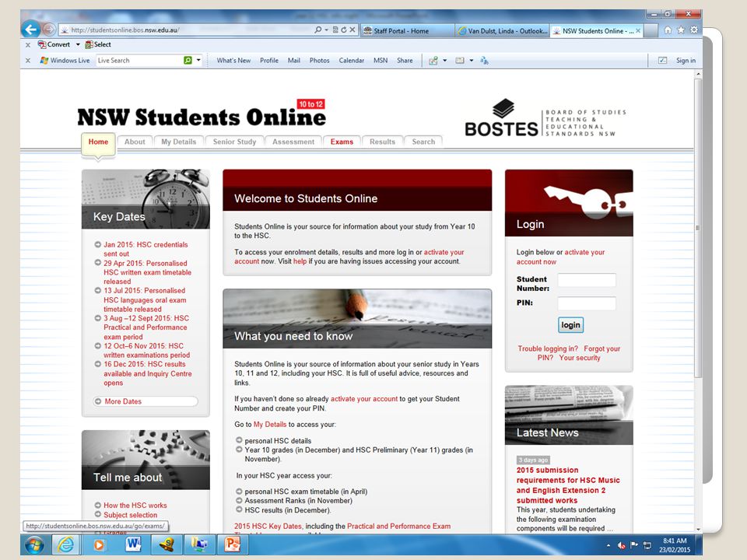Click the browser Home icon
This screenshot has width=747, height=560.
point(668,30)
